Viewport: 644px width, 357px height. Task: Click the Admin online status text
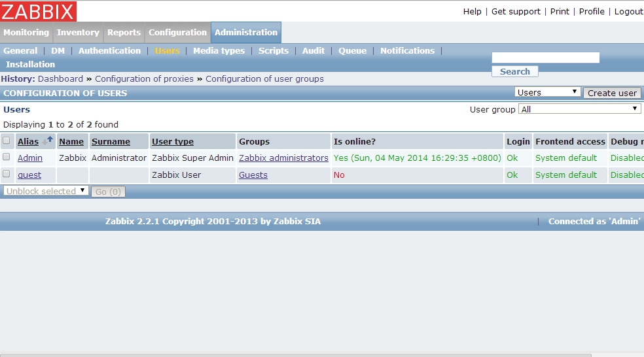[x=418, y=158]
